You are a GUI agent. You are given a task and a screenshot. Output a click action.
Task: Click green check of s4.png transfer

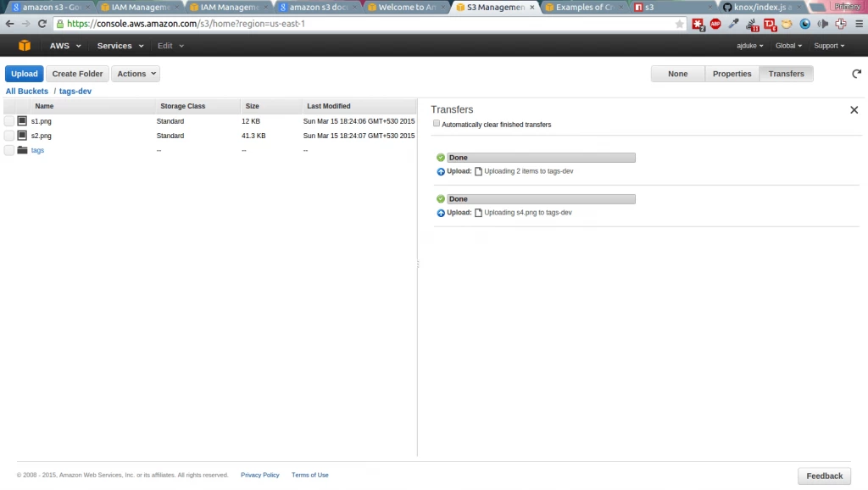(441, 198)
